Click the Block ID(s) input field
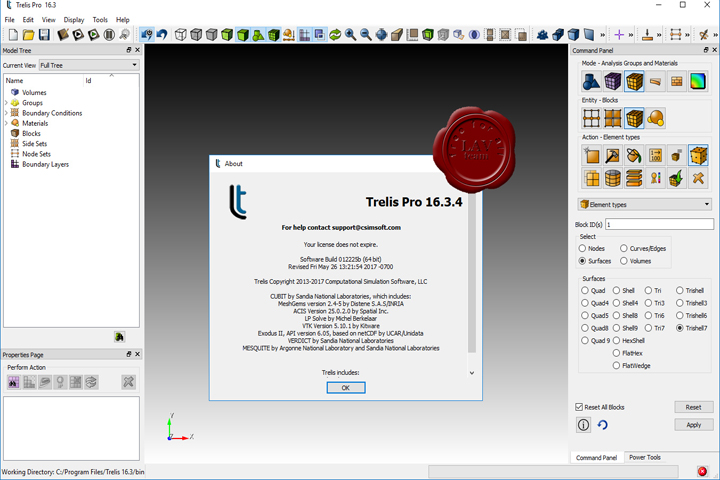 pos(659,224)
